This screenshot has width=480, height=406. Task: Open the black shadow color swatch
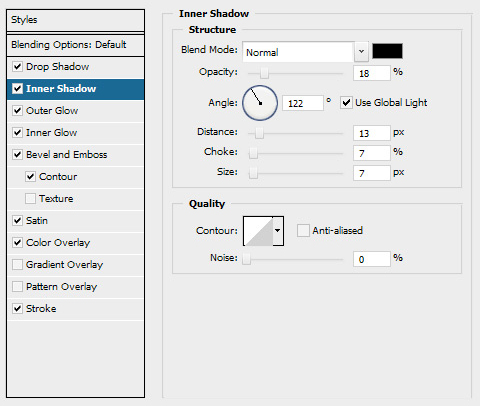(x=387, y=51)
